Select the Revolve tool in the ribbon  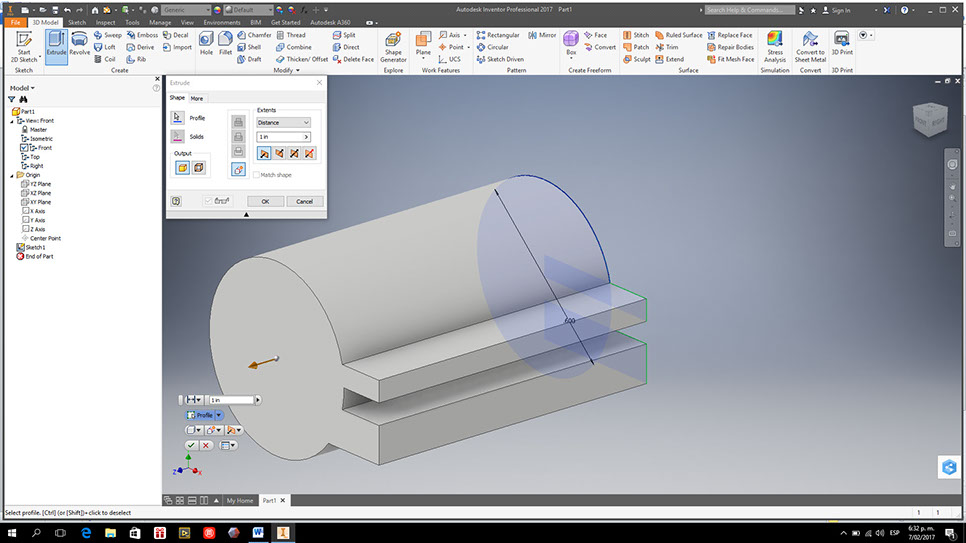coord(80,42)
